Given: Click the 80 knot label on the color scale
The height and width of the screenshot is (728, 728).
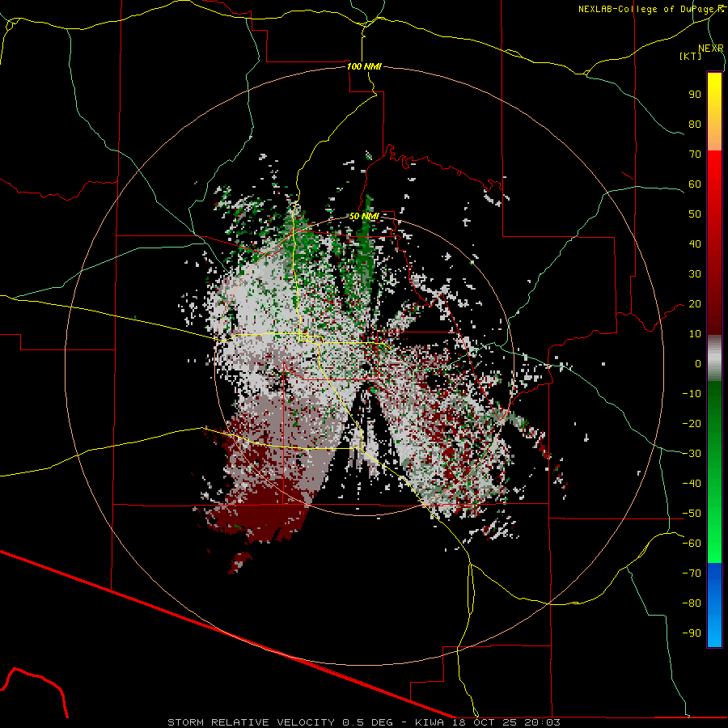Looking at the screenshot, I should click(x=695, y=124).
